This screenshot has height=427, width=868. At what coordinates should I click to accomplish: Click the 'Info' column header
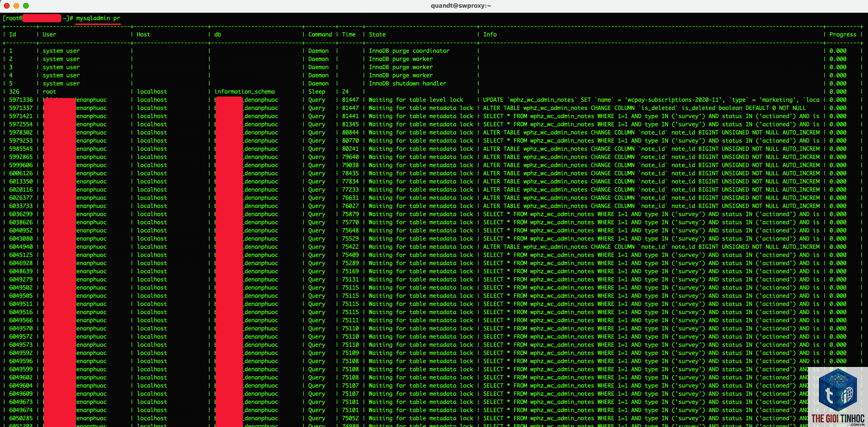click(x=490, y=35)
